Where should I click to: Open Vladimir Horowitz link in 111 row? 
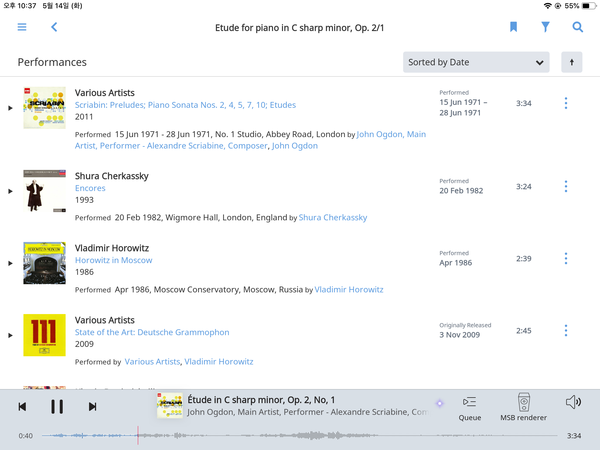point(218,362)
